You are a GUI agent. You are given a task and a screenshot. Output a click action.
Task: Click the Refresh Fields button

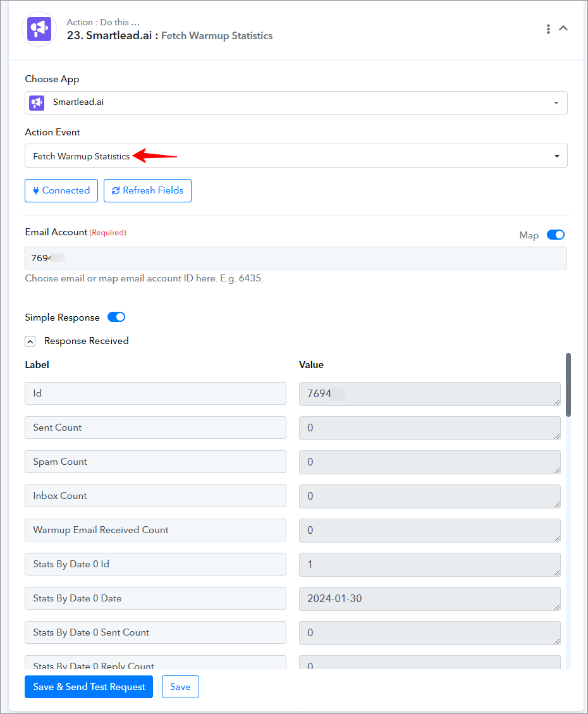147,190
